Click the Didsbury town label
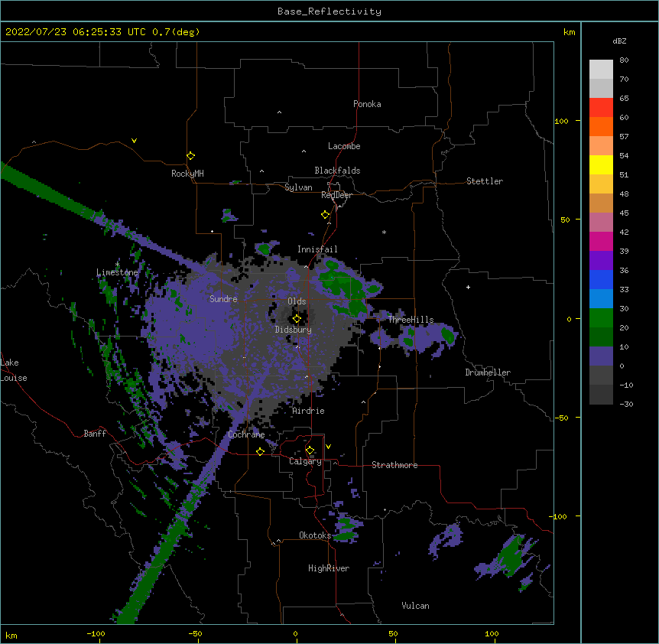The image size is (659, 644). pyautogui.click(x=294, y=330)
